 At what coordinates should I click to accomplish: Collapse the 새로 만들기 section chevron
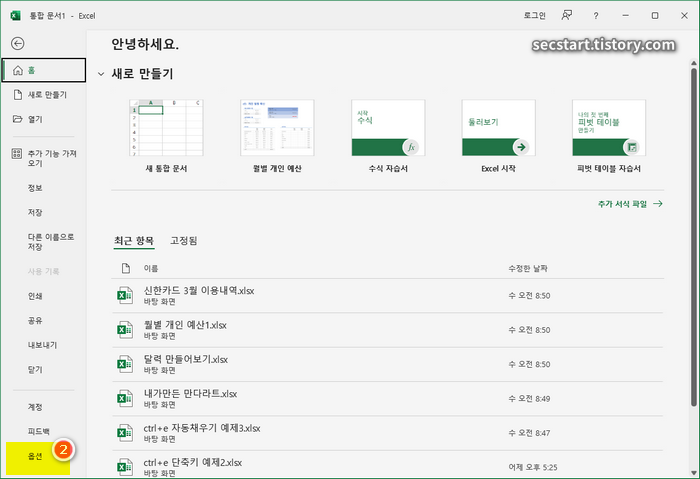pyautogui.click(x=101, y=74)
